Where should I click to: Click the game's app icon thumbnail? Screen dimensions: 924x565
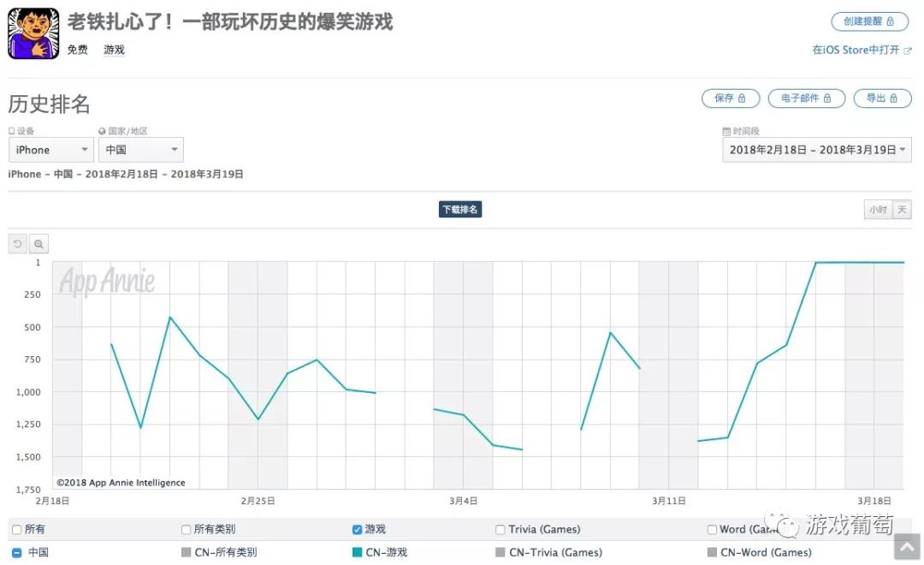tap(33, 33)
